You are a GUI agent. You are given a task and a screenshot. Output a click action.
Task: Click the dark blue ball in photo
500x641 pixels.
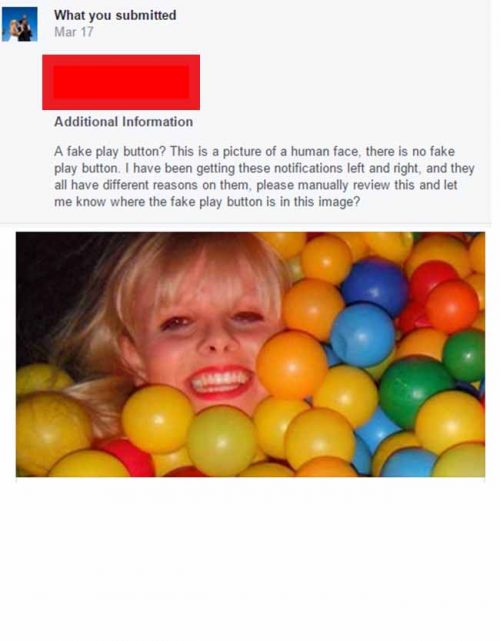click(375, 284)
